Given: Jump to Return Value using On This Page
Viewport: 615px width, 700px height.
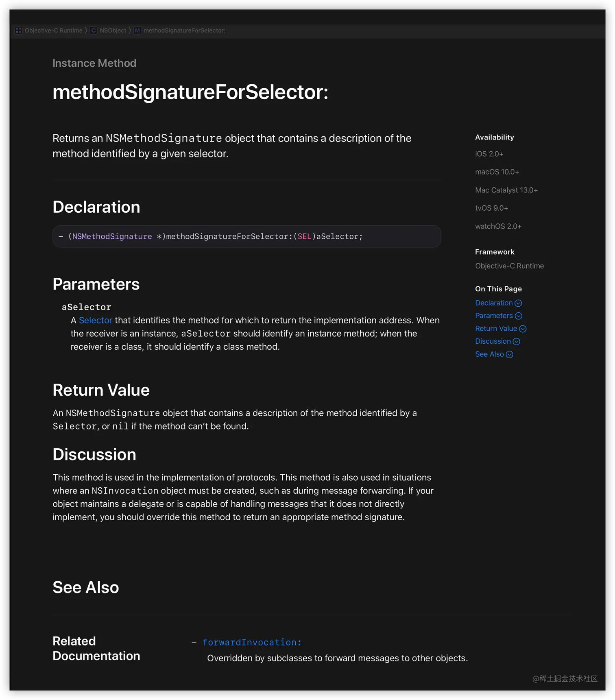Looking at the screenshot, I should pyautogui.click(x=496, y=328).
